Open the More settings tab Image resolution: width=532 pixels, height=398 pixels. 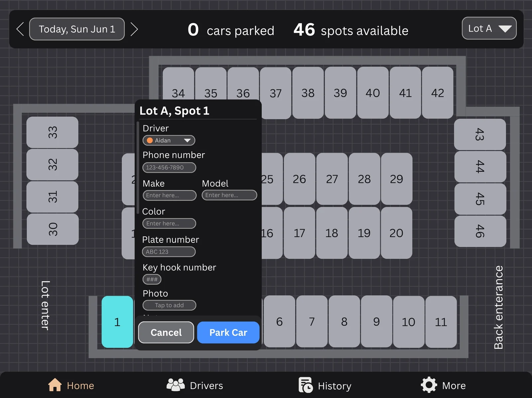pos(443,385)
